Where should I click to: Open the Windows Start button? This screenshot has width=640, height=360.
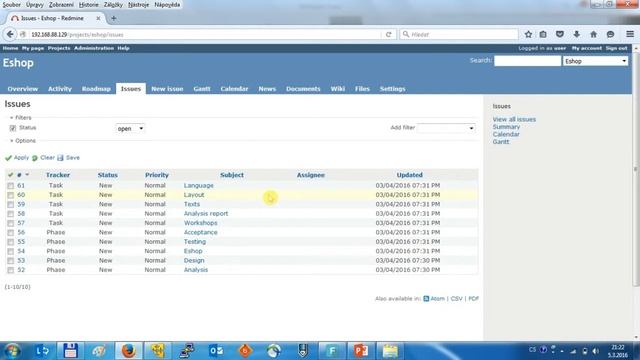[12, 351]
